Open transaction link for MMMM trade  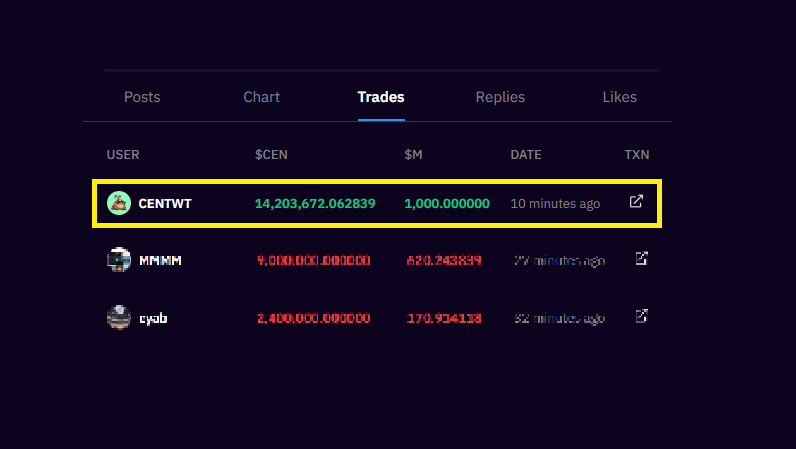(x=642, y=259)
